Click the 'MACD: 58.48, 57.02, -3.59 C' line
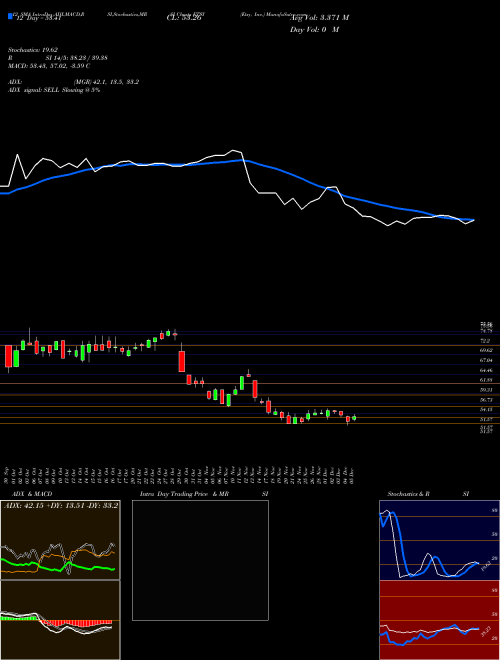 tap(49, 66)
